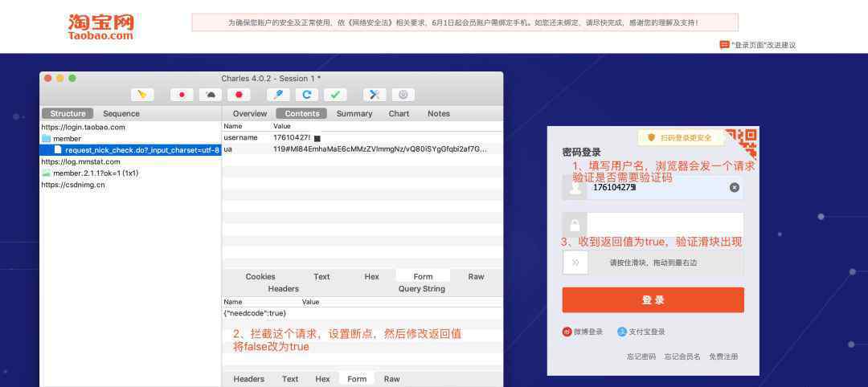Click the ua value starting with 119#
This screenshot has width=868, height=387.
379,149
